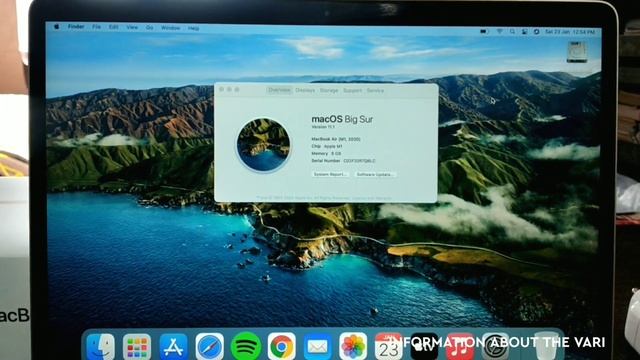Viewport: 640px width, 360px height.
Task: Launch Spotify from the Dock
Action: [246, 347]
